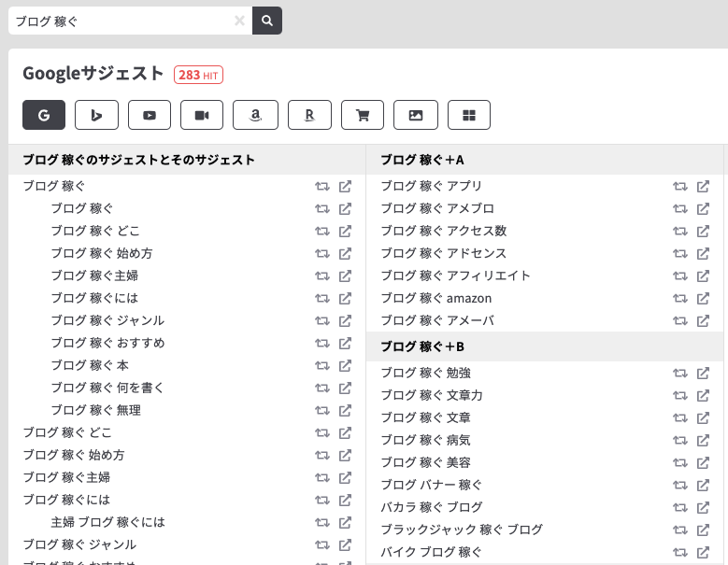Click keyword ブログ 稼ぐ 文章力
The image size is (728, 565).
(432, 395)
